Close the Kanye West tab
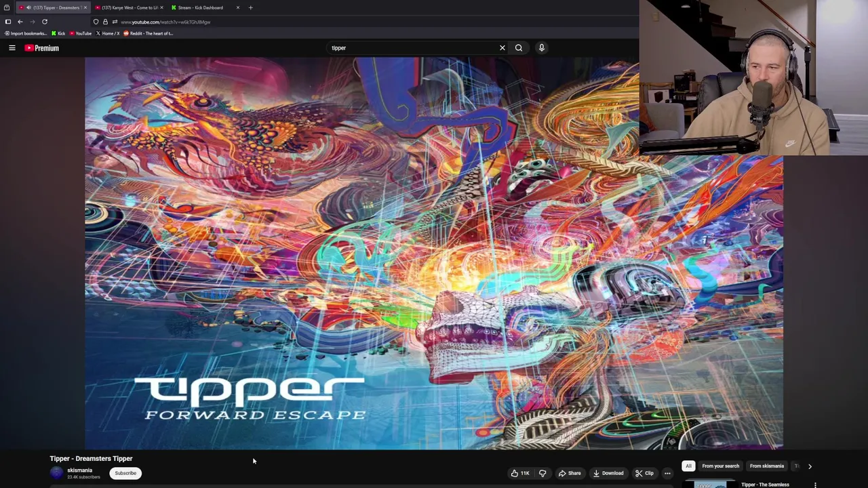The height and width of the screenshot is (488, 868). pos(161,7)
